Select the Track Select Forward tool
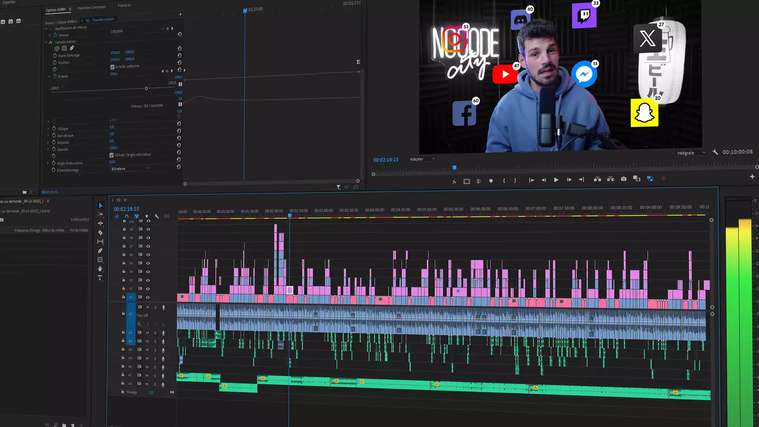 click(x=101, y=214)
